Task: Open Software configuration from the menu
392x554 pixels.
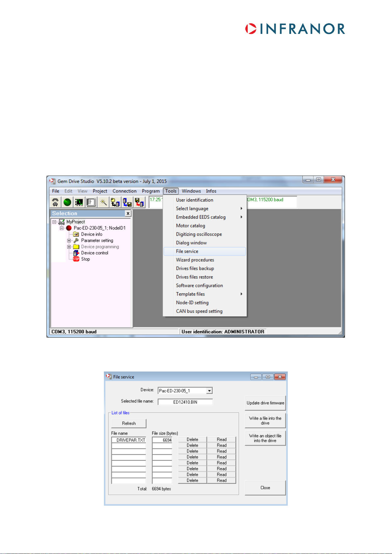Action: [205, 285]
